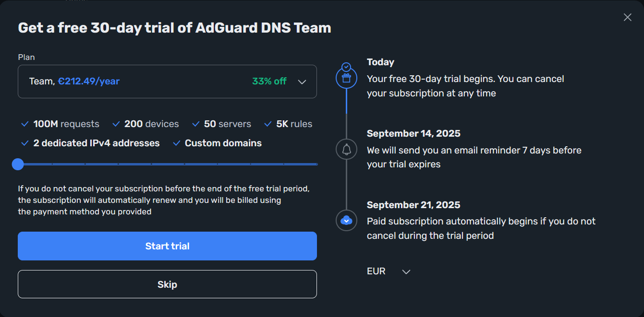This screenshot has width=644, height=317.
Task: Click the bell reminder icon on timeline
Action: pos(346,149)
